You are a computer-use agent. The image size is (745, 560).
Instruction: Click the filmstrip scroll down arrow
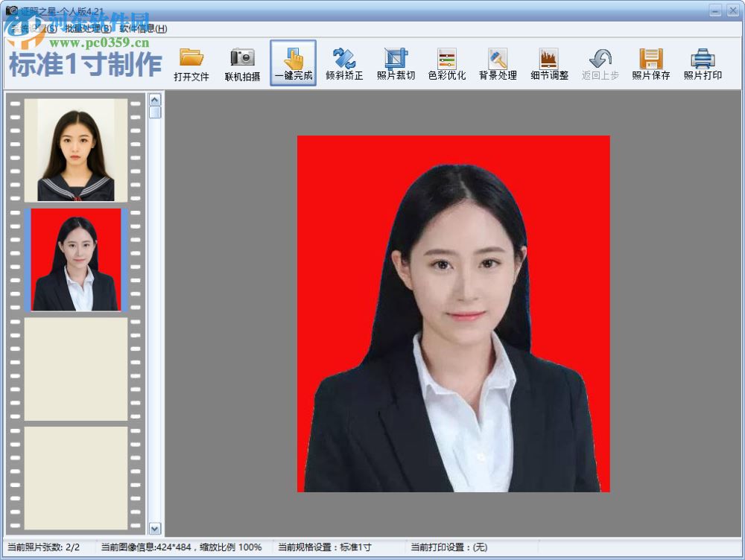point(155,528)
